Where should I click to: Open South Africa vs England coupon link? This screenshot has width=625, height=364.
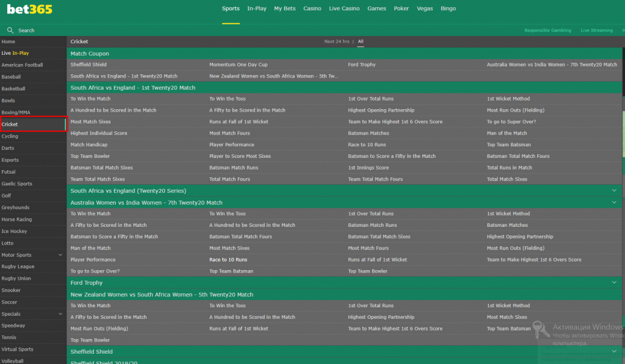pos(124,76)
